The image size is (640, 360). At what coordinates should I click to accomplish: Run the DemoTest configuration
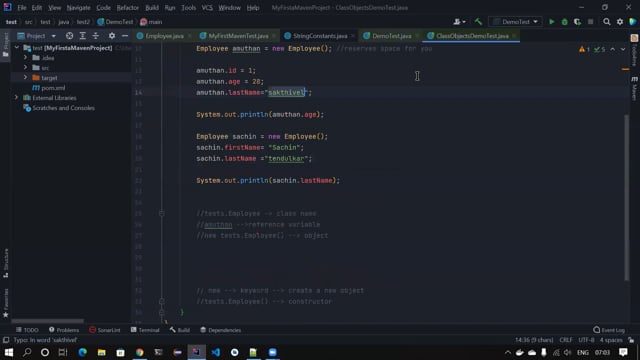[x=551, y=22]
